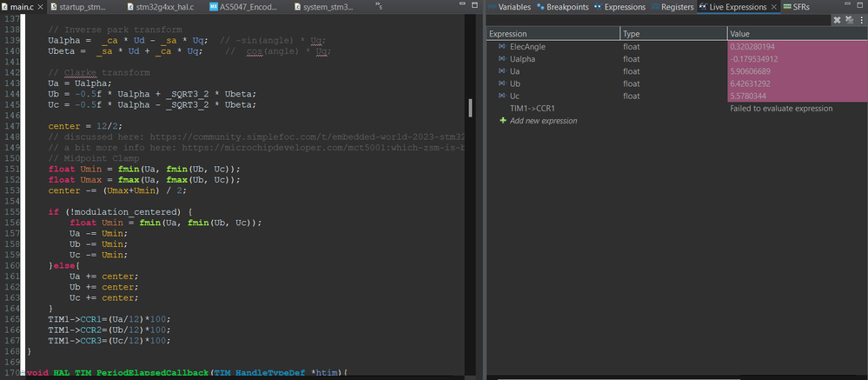Click the Ub value 6.42631292
Screen dimensions: 868x380
tap(751, 83)
